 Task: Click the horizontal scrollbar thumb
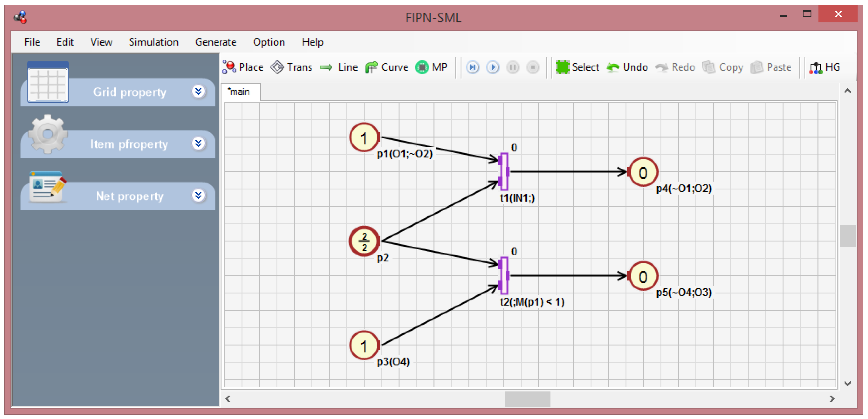pos(527,399)
